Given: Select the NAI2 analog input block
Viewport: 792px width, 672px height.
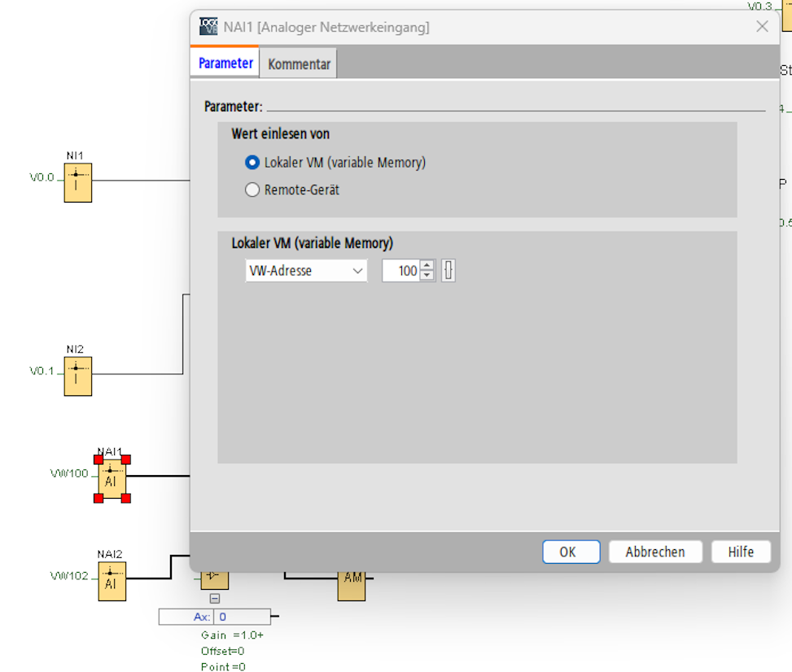Looking at the screenshot, I should click(x=112, y=581).
